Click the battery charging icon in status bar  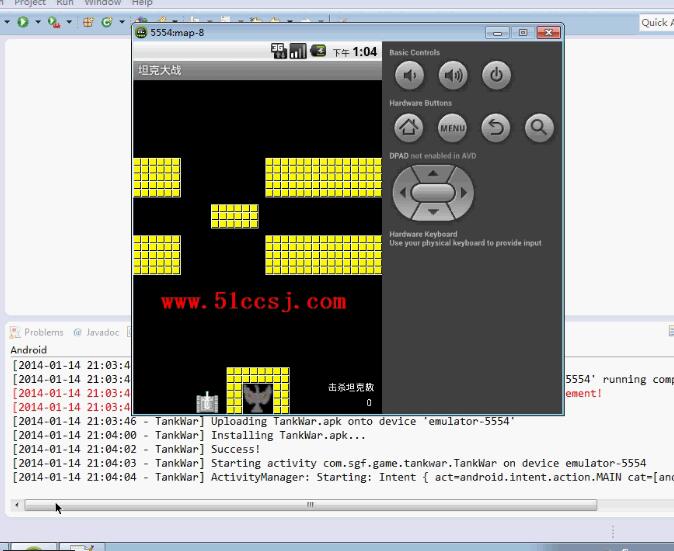[x=318, y=51]
